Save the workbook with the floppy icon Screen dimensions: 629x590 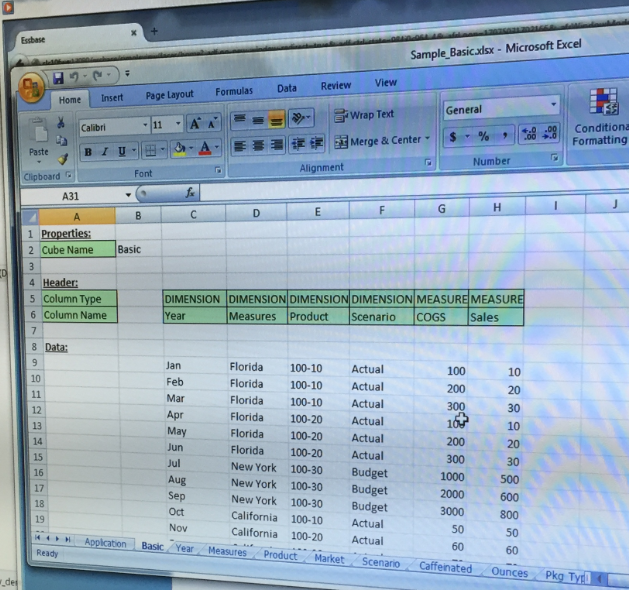[x=59, y=77]
